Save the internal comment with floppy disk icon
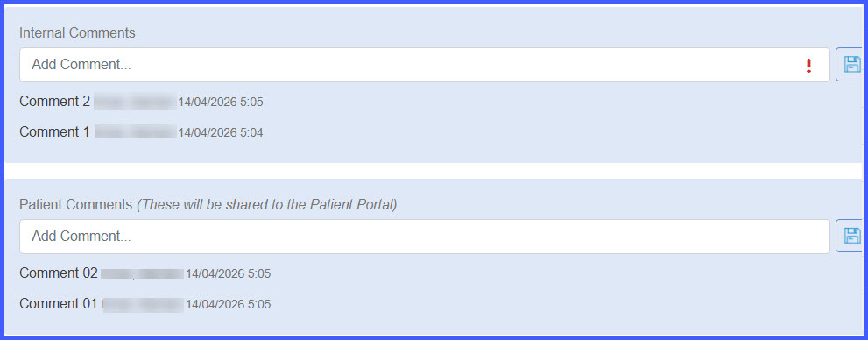 (x=850, y=65)
